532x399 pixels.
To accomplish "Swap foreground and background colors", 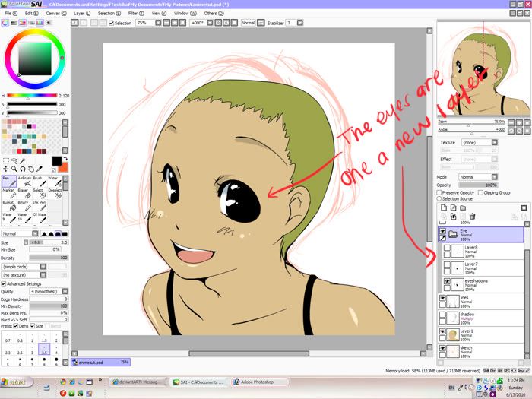I will click(x=65, y=158).
